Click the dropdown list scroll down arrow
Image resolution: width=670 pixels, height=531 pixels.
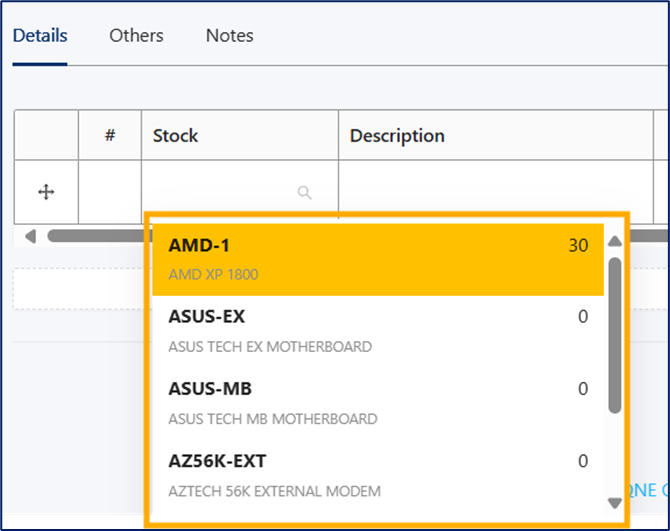coord(615,503)
